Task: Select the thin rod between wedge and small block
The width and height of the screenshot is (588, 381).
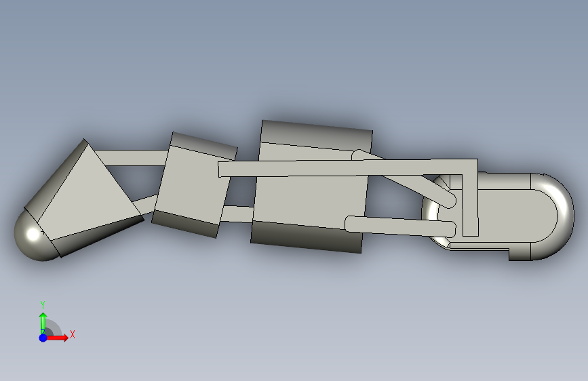Action: tap(132, 158)
